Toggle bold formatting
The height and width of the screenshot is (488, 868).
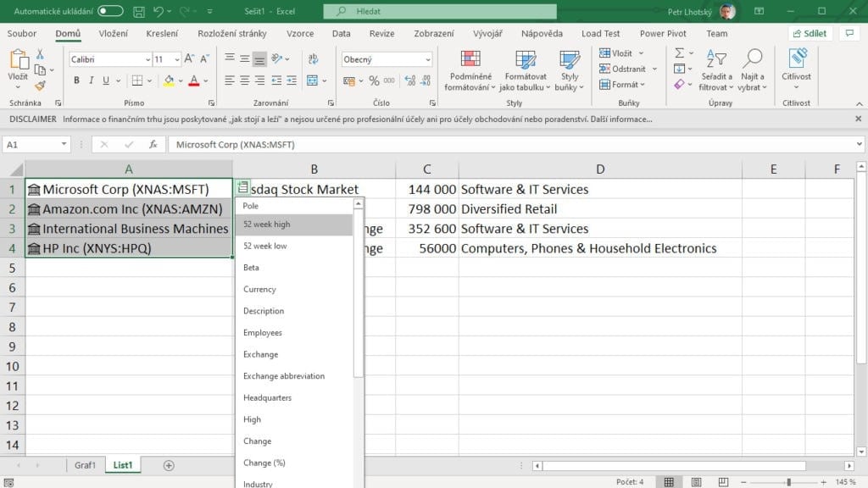(x=76, y=80)
